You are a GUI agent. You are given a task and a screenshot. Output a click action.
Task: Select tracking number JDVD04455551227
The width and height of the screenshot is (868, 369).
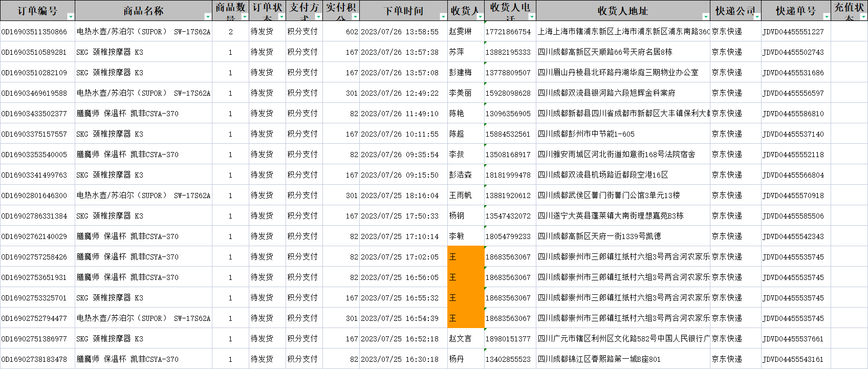[793, 32]
